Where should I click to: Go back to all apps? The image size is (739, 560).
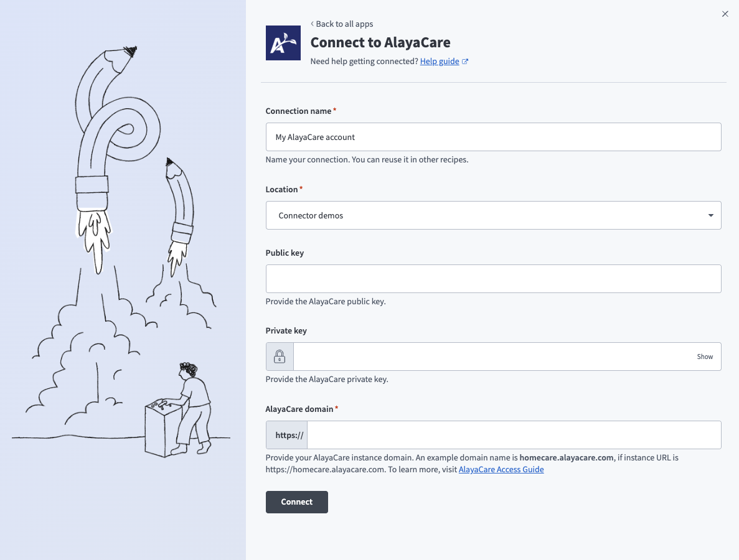[342, 24]
